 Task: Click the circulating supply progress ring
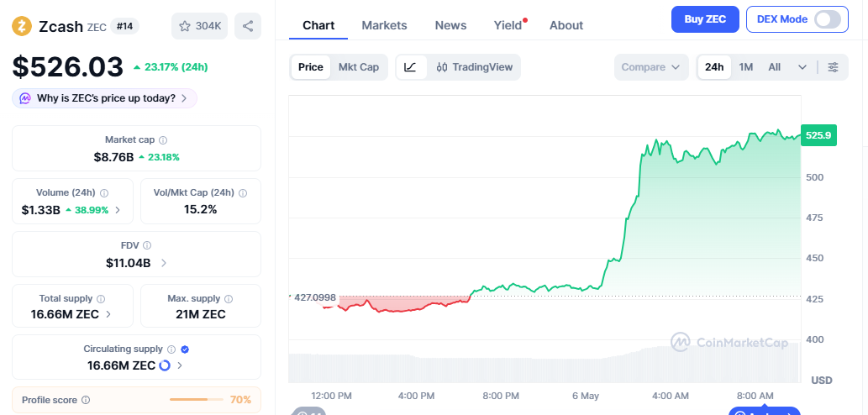pyautogui.click(x=165, y=365)
